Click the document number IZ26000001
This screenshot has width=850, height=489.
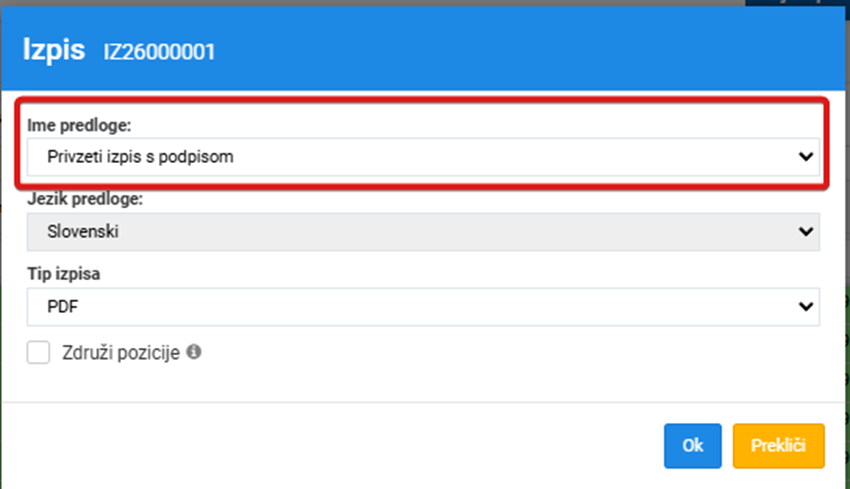coord(159,53)
